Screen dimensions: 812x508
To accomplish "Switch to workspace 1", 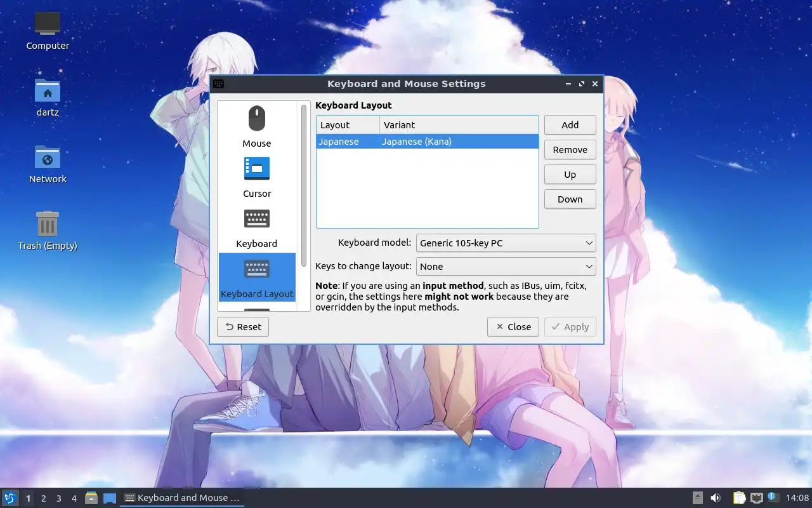I will (x=28, y=498).
